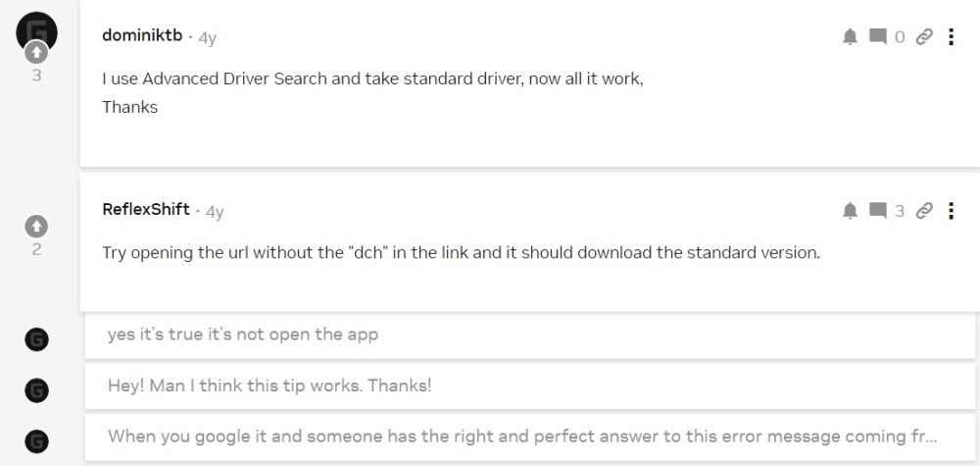
Task: Open more options menu for ReflexShift's post
Action: pos(951,210)
